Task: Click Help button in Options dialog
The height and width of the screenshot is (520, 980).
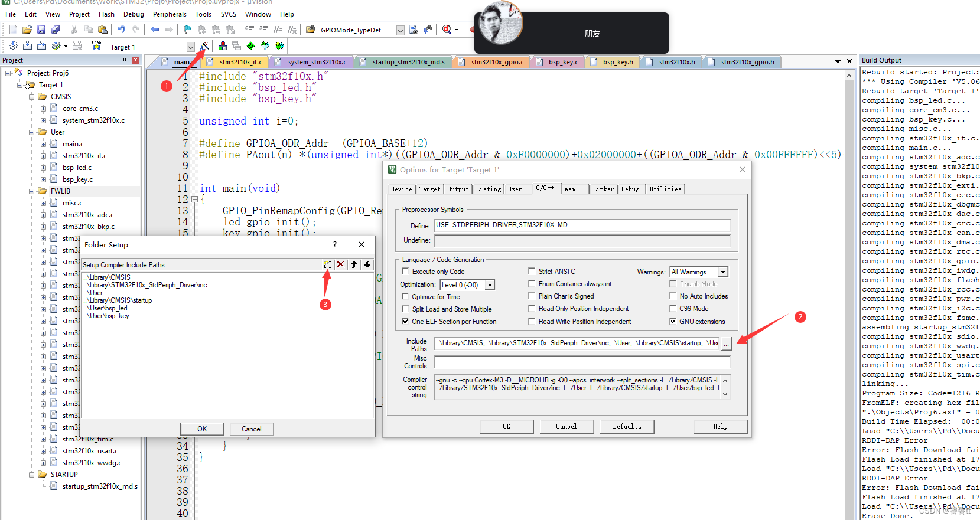Action: pos(721,426)
